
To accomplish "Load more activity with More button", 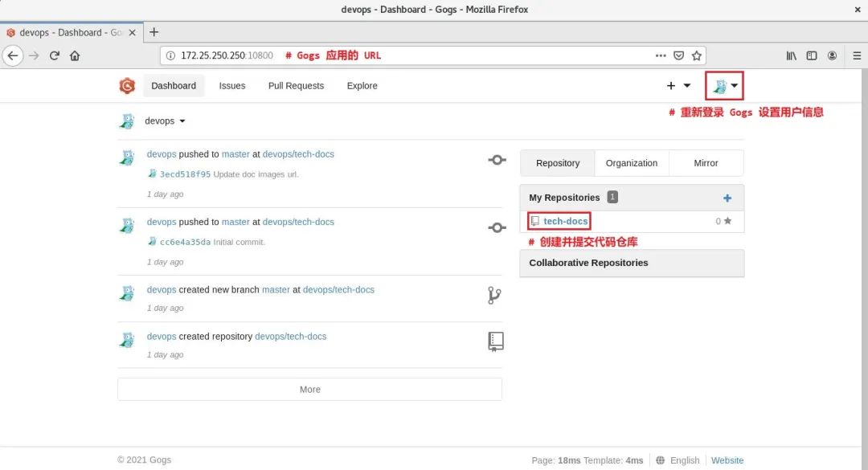I will tap(310, 389).
